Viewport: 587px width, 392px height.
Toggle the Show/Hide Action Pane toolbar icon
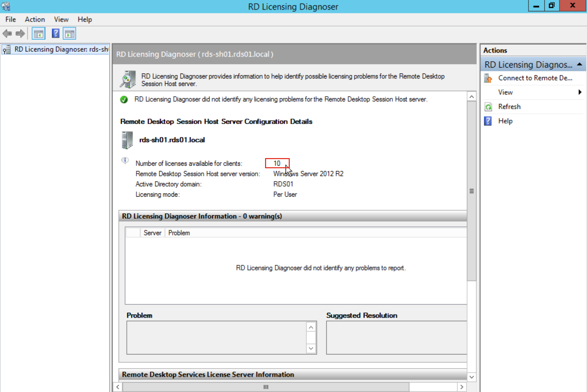[69, 33]
